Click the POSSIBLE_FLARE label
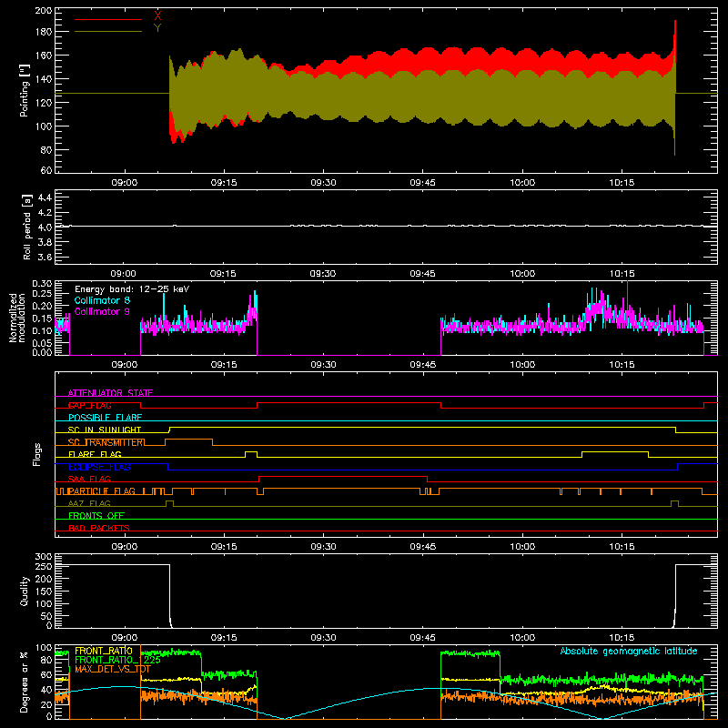This screenshot has width=728, height=728. coord(105,418)
